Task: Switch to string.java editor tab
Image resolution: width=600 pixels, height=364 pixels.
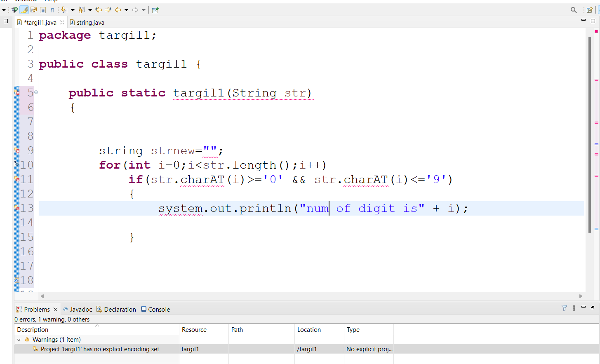Action: coord(90,23)
